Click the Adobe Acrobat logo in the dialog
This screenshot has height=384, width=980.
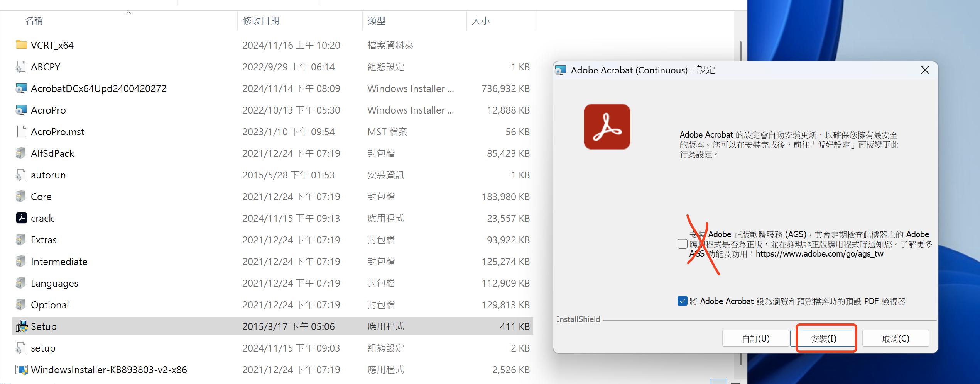tap(607, 126)
